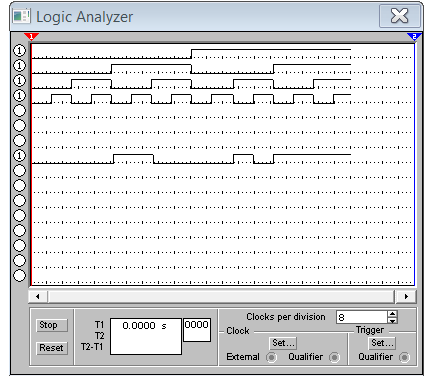Click the fourteenth channel input terminal

(19, 245)
